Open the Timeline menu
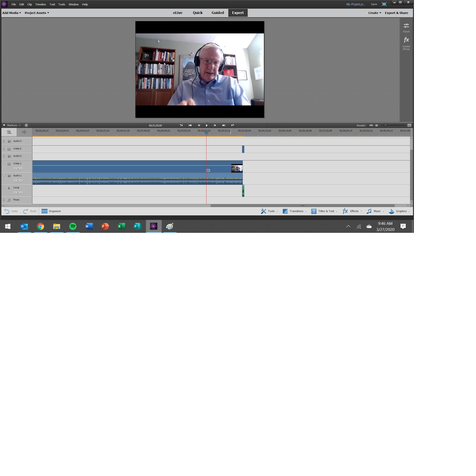The height and width of the screenshot is (476, 476). point(40,5)
